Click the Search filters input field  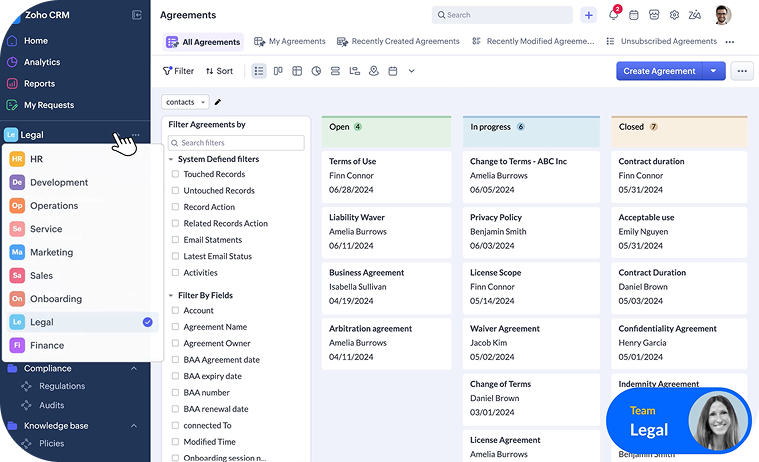[236, 143]
